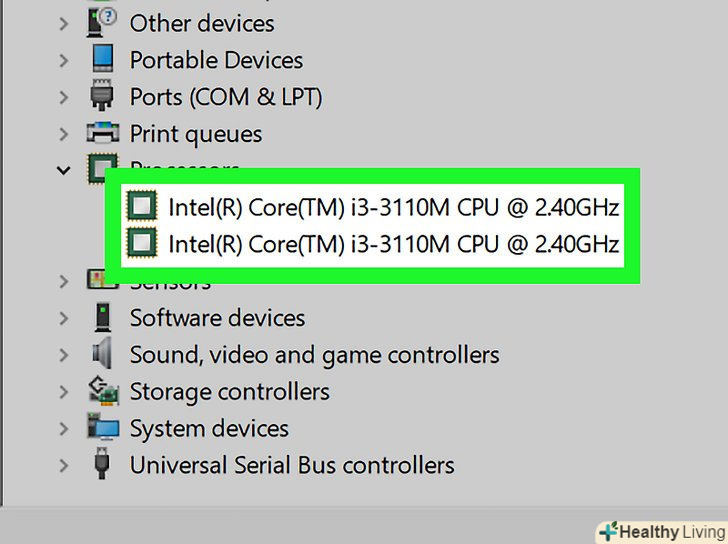728x544 pixels.
Task: Expand the Storage controllers category
Action: [x=64, y=392]
